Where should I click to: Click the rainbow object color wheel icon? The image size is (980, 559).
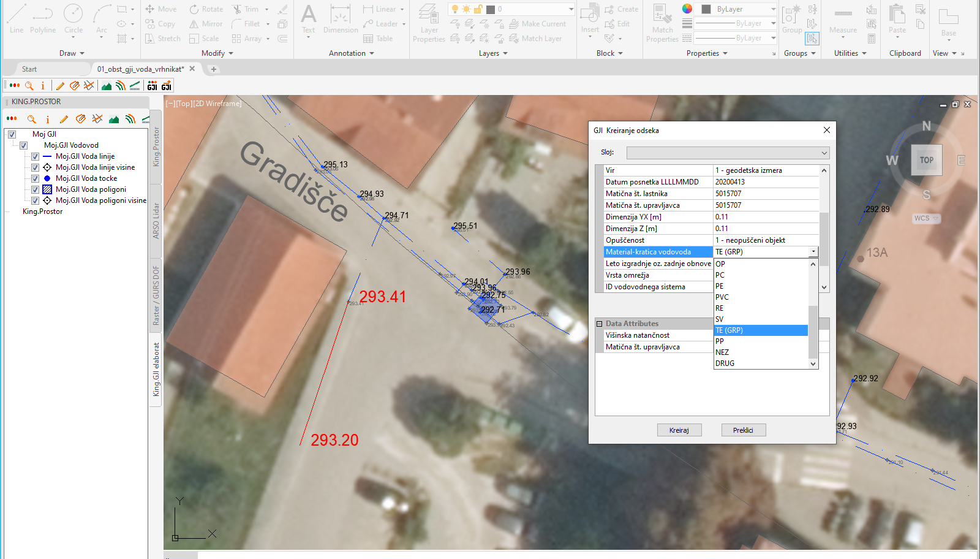pyautogui.click(x=687, y=9)
